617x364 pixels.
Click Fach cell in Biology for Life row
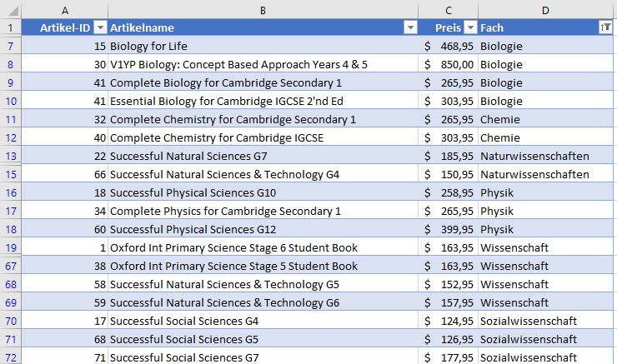coord(545,46)
